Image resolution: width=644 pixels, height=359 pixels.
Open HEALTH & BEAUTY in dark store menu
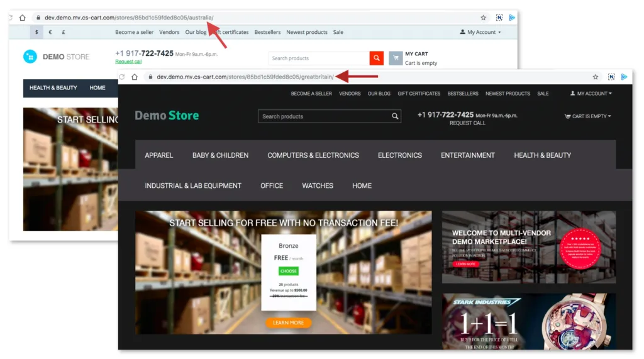[x=543, y=155]
